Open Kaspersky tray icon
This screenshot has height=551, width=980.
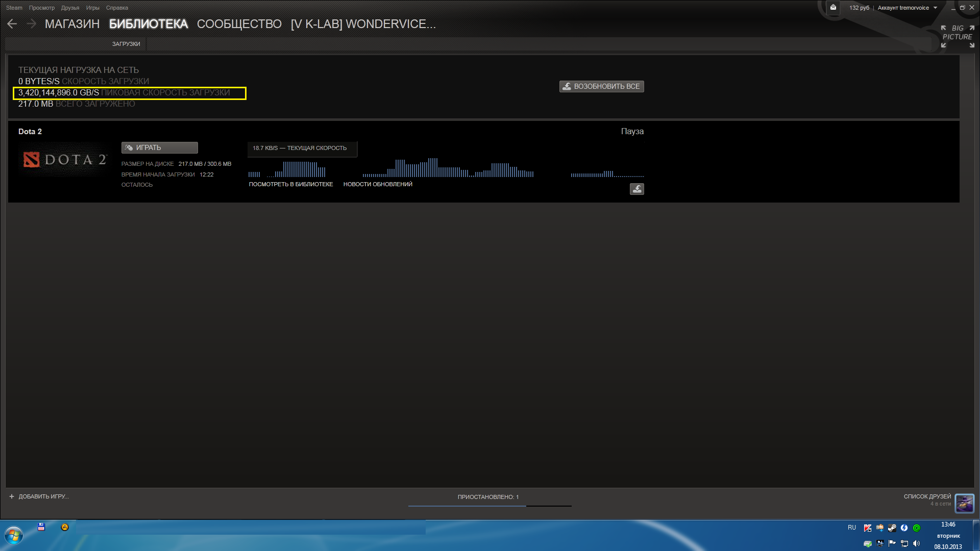point(868,528)
